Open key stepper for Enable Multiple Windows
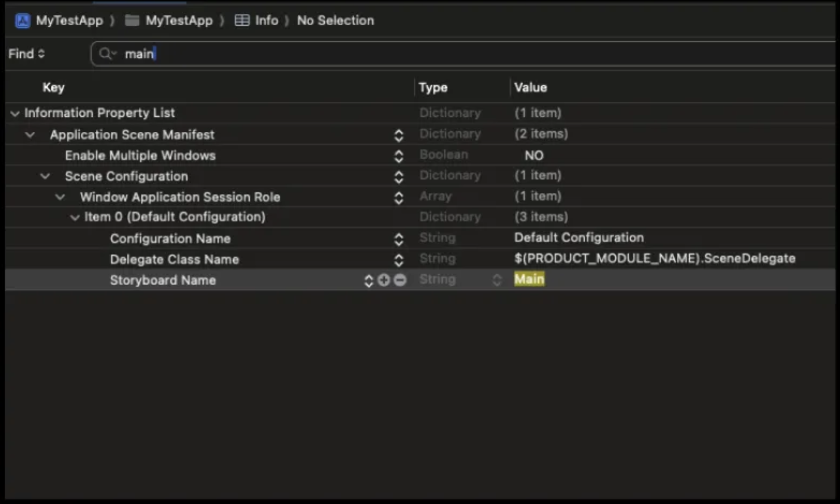The height and width of the screenshot is (504, 840). (x=399, y=156)
